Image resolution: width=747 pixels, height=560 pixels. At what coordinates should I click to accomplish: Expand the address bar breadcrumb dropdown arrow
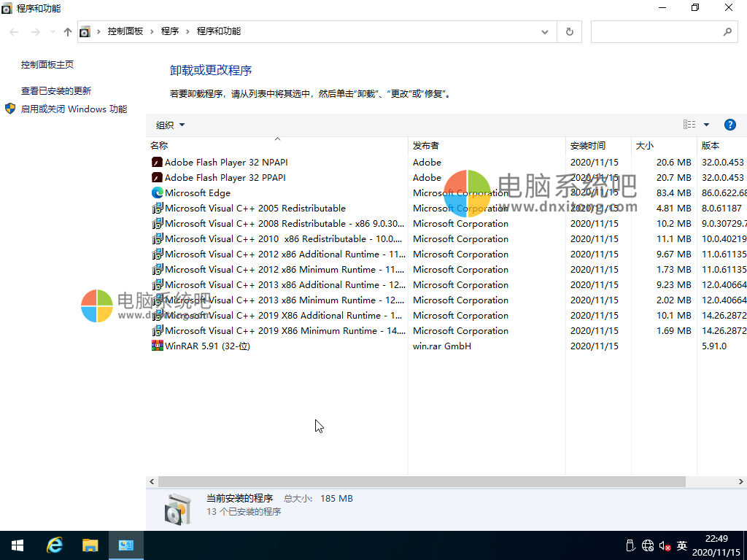tap(544, 32)
